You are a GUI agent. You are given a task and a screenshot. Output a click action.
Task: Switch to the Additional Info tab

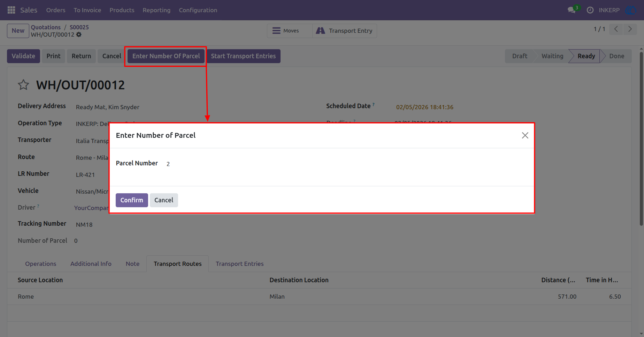pos(91,264)
